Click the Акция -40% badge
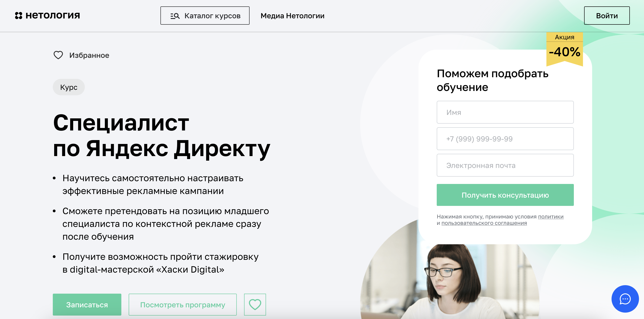The height and width of the screenshot is (319, 644). click(x=564, y=49)
